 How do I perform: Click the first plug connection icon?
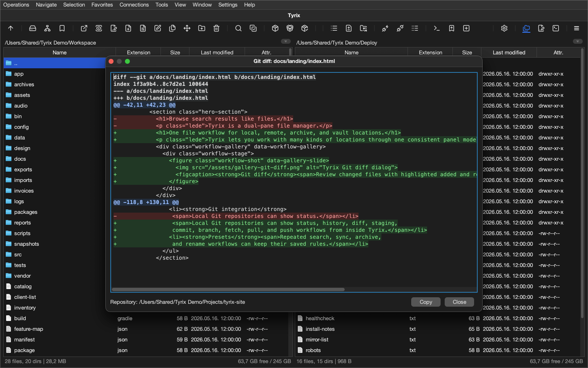click(x=385, y=28)
